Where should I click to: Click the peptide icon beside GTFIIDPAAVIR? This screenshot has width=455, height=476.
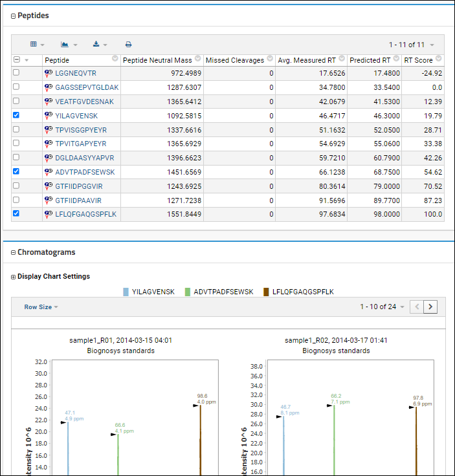pyautogui.click(x=49, y=200)
